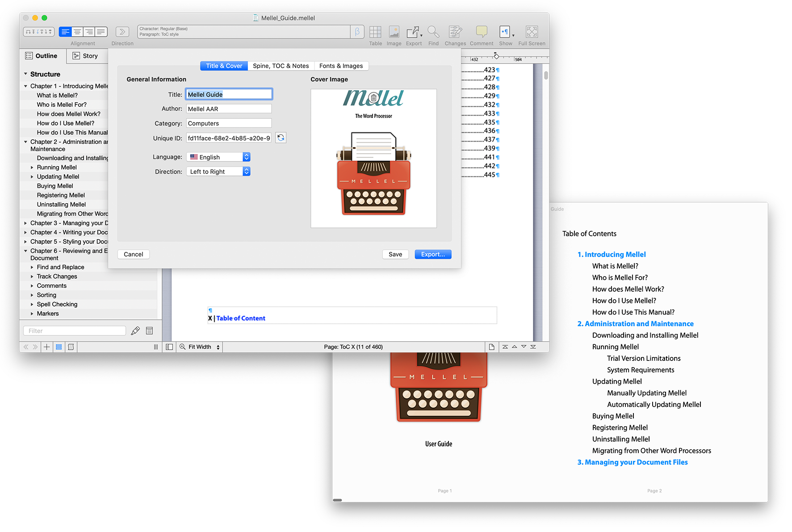Insert an image with the Image toolbar icon

pos(394,32)
